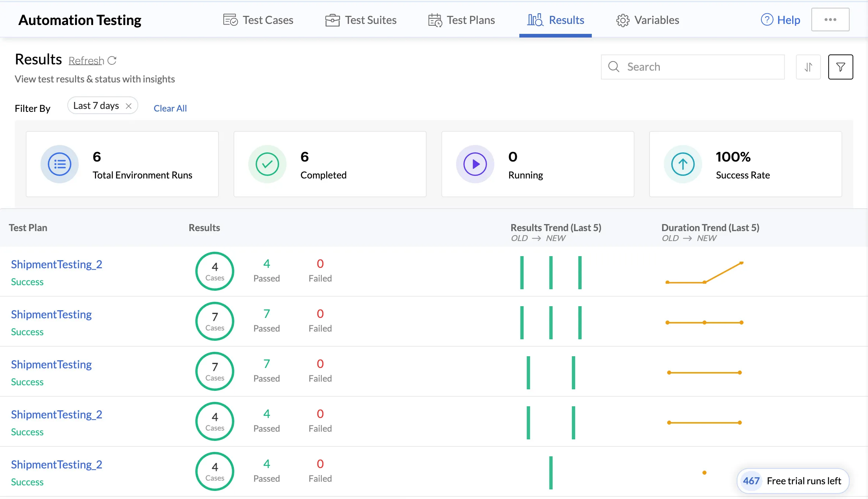Switch to the Test Cases tab
The height and width of the screenshot is (499, 868).
pyautogui.click(x=258, y=20)
